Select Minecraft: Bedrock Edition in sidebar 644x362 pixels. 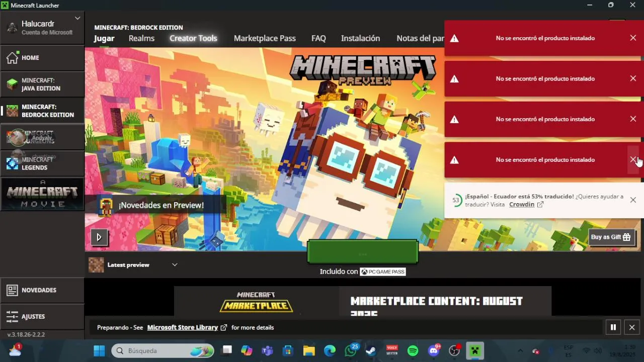(x=42, y=111)
